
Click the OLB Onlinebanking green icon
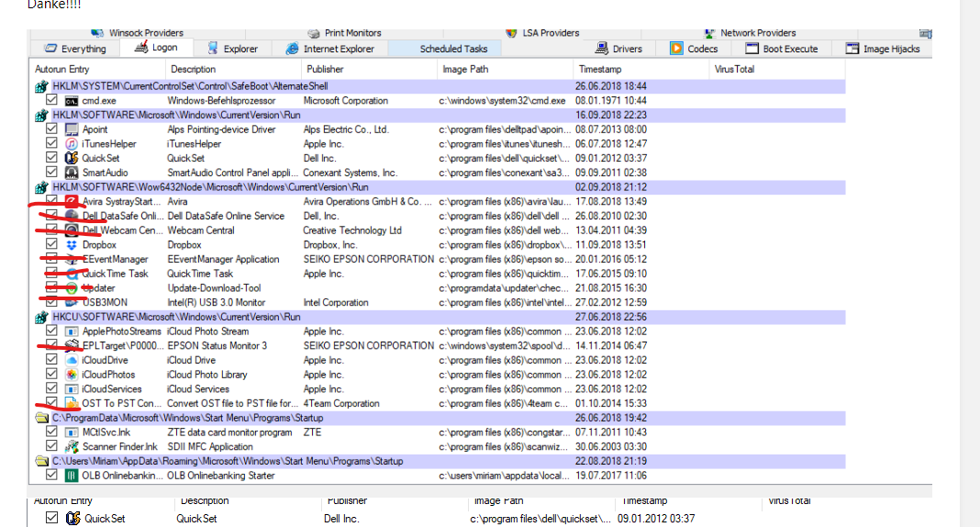pyautogui.click(x=72, y=476)
